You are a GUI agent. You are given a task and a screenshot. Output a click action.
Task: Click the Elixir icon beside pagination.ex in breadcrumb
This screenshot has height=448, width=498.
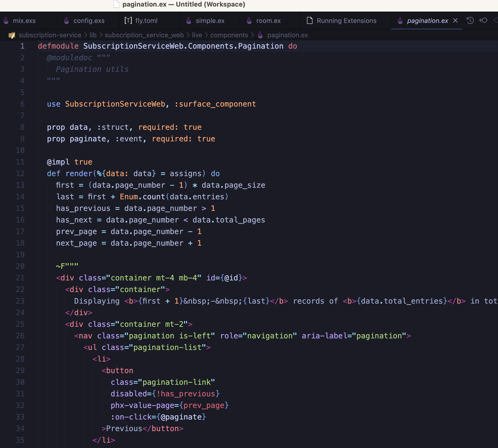point(260,35)
